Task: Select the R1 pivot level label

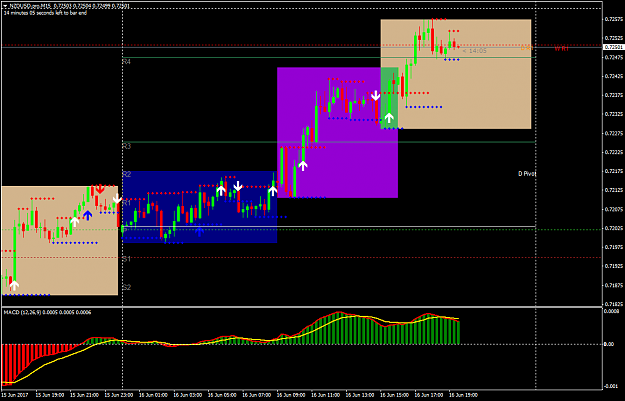Action: coord(126,203)
